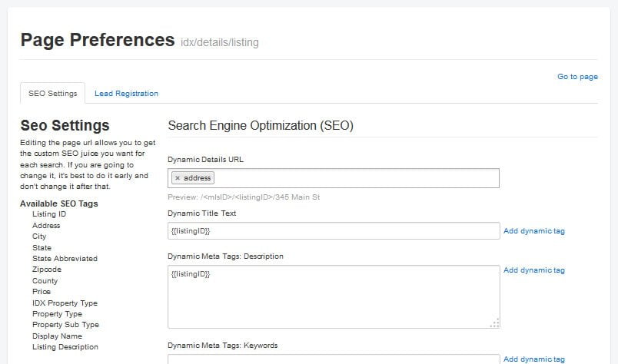Viewport: 618px width, 364px height.
Task: Pick the Listing Description tag
Action: pyautogui.click(x=65, y=346)
